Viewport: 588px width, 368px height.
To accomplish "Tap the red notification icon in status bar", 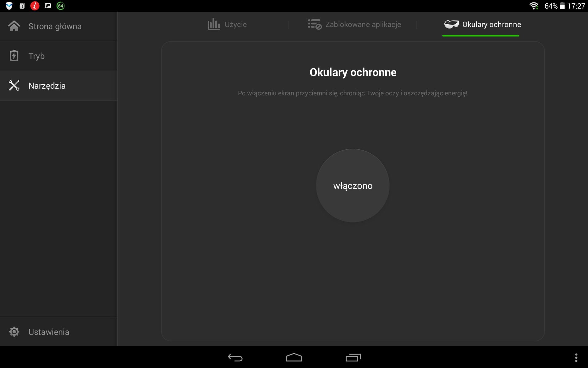I will (35, 6).
